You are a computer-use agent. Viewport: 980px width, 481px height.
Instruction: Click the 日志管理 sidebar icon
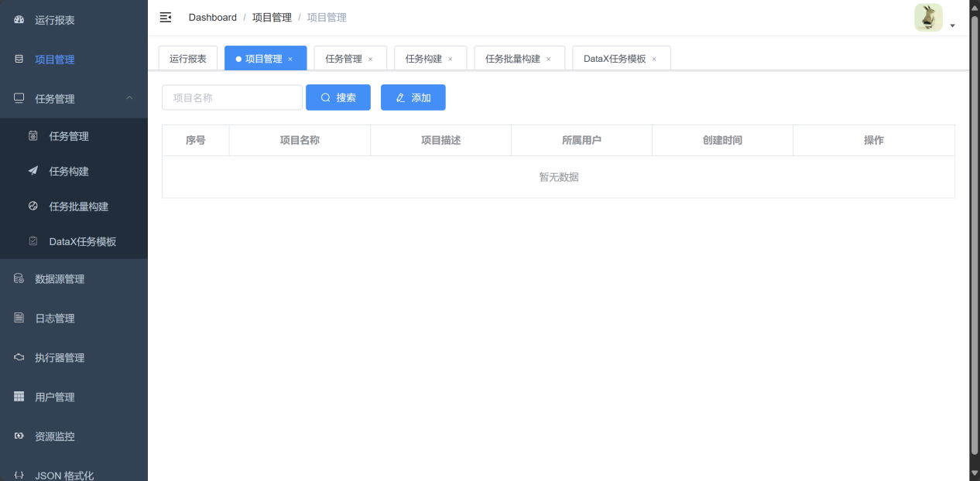pos(19,318)
